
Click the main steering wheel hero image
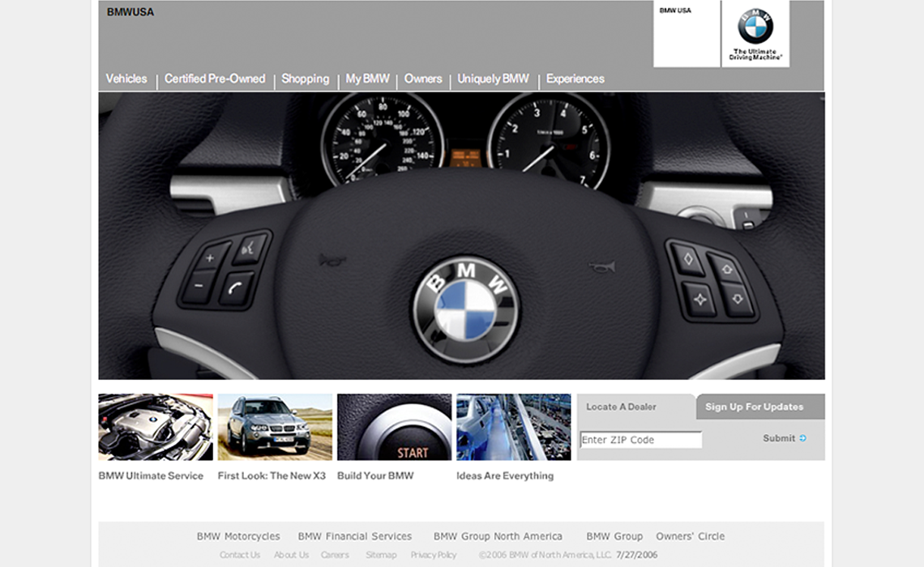pos(461,236)
